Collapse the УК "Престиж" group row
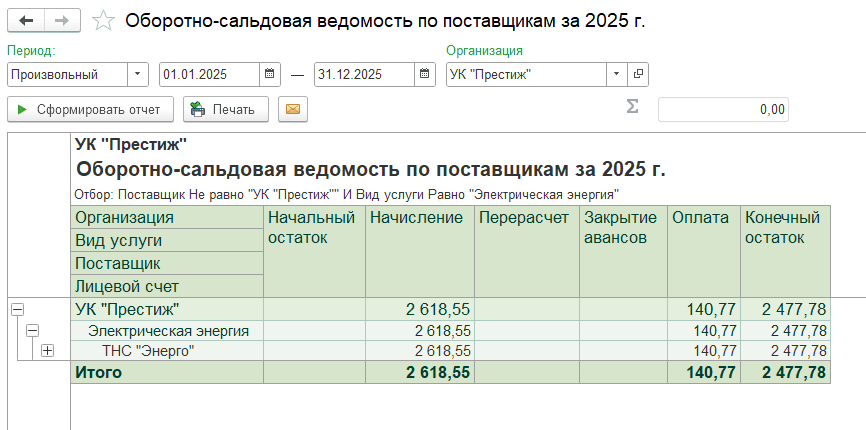866x430 pixels. (x=16, y=310)
